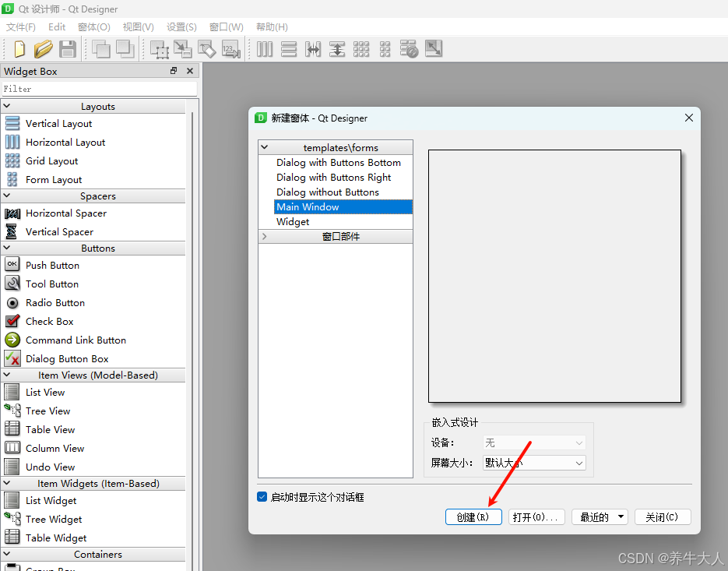The height and width of the screenshot is (571, 728).
Task: Open the 最近的 recent forms dropdown
Action: click(600, 516)
